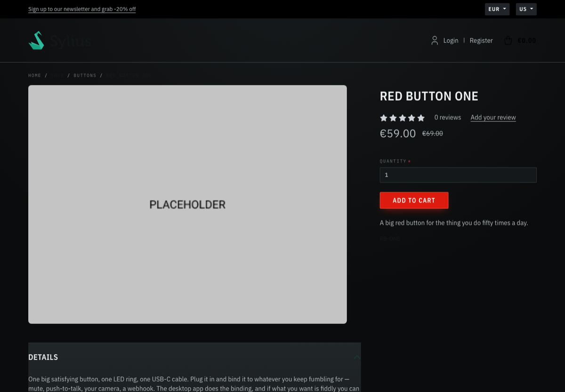Image resolution: width=565 pixels, height=392 pixels.
Task: Open the Shop breadcrumb link
Action: point(57,75)
